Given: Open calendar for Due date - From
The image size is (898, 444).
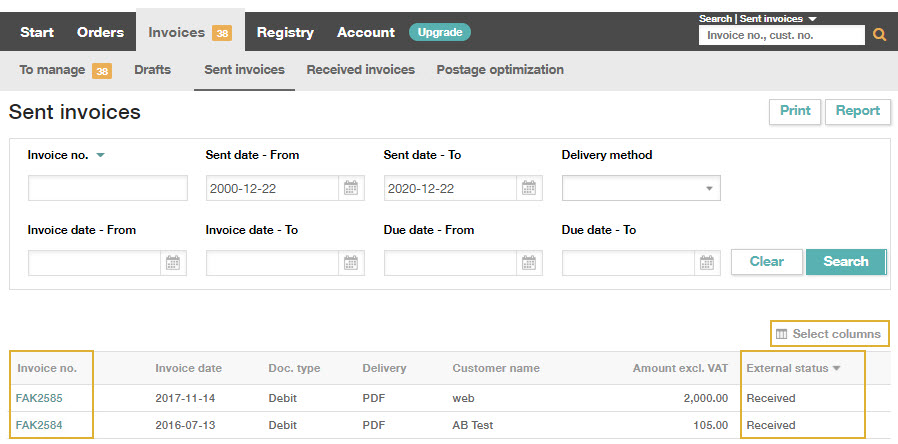Looking at the screenshot, I should (x=529, y=263).
